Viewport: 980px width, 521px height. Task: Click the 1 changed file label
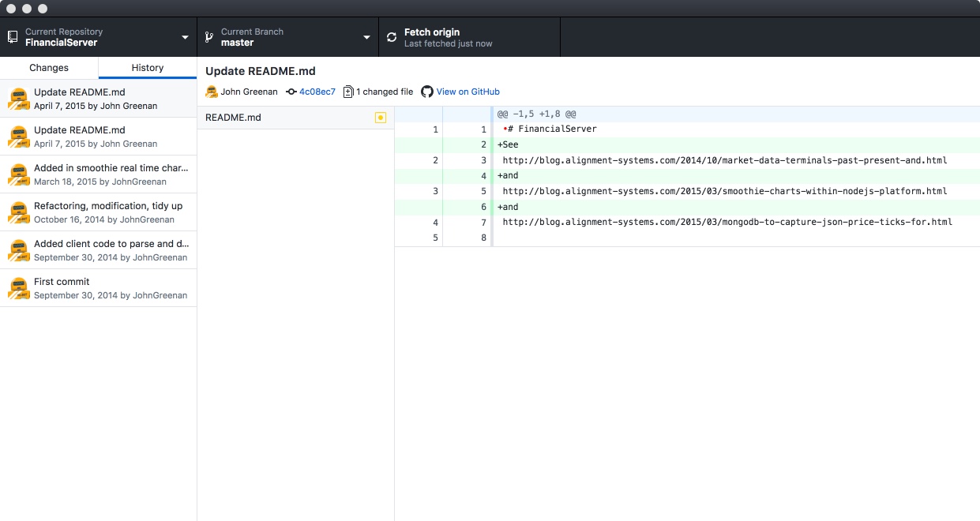(385, 92)
